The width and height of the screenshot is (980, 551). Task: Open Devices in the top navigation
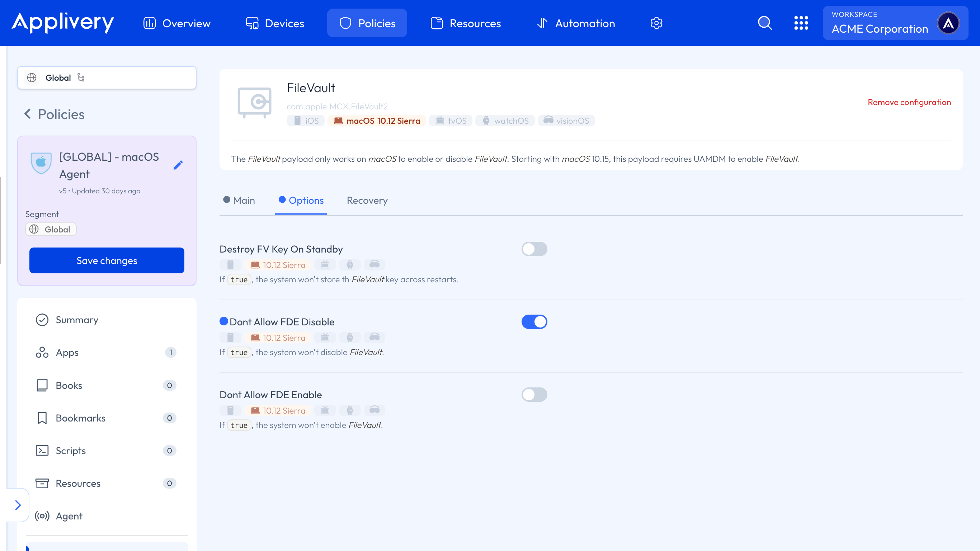(x=275, y=23)
